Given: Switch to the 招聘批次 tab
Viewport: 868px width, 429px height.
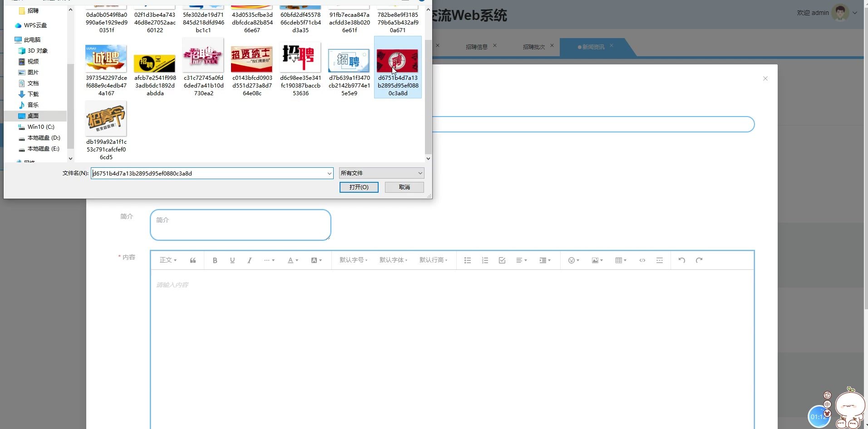Looking at the screenshot, I should 533,47.
